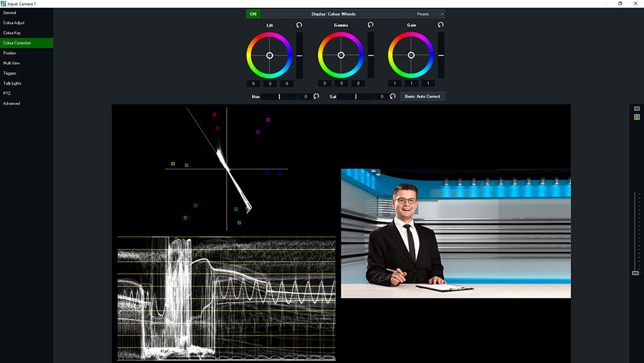The height and width of the screenshot is (363, 644).
Task: Click the Gain luminance vertical slider
Action: [440, 55]
